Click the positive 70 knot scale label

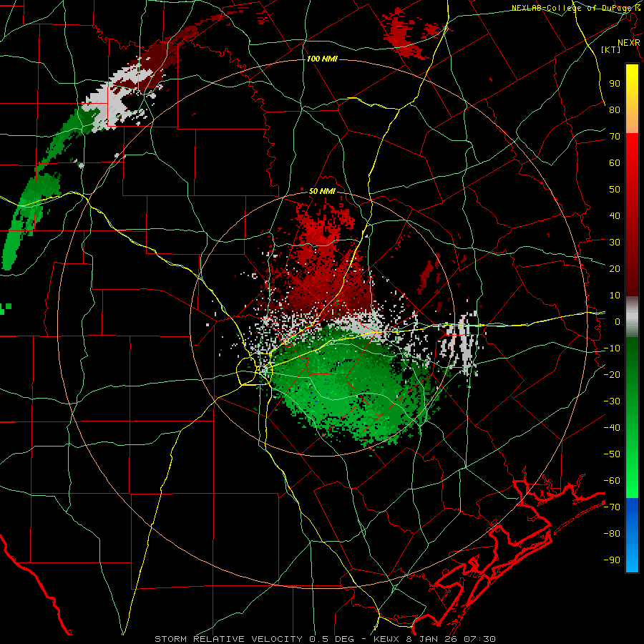615,137
